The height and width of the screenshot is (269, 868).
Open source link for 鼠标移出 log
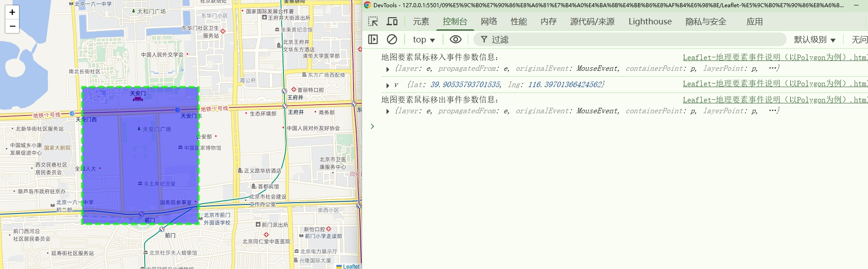pyautogui.click(x=775, y=100)
